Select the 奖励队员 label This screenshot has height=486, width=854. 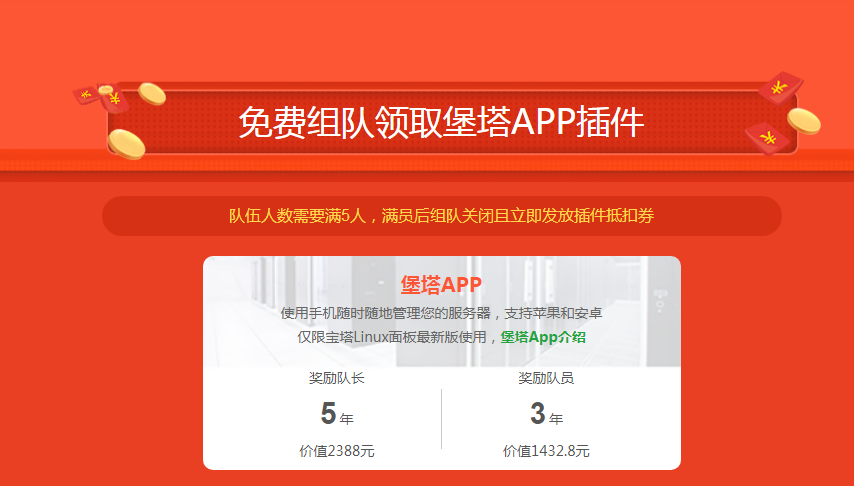(x=546, y=379)
